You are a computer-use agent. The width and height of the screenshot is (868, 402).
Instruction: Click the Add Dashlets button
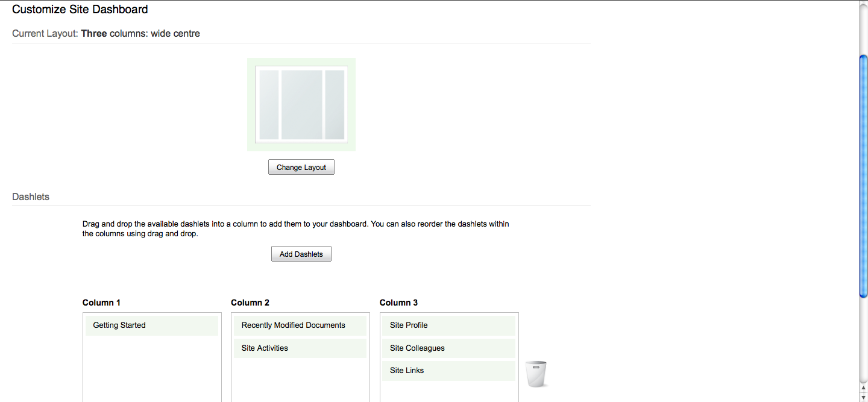pyautogui.click(x=301, y=254)
